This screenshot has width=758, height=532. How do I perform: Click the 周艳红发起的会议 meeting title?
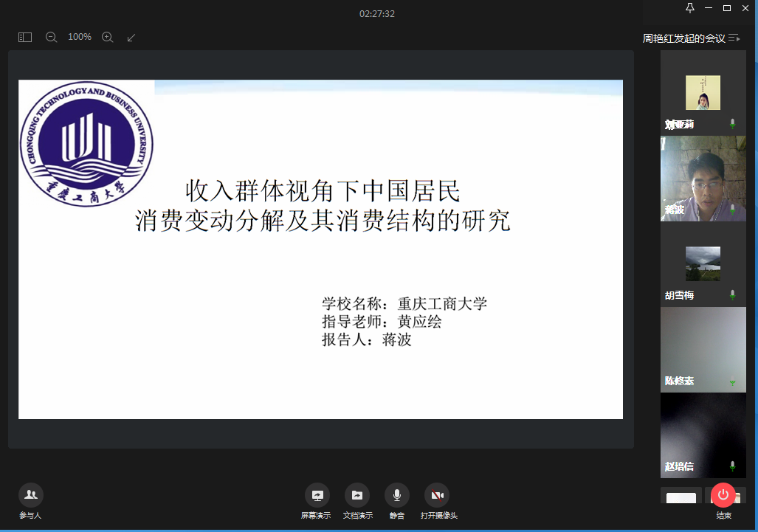click(x=683, y=38)
